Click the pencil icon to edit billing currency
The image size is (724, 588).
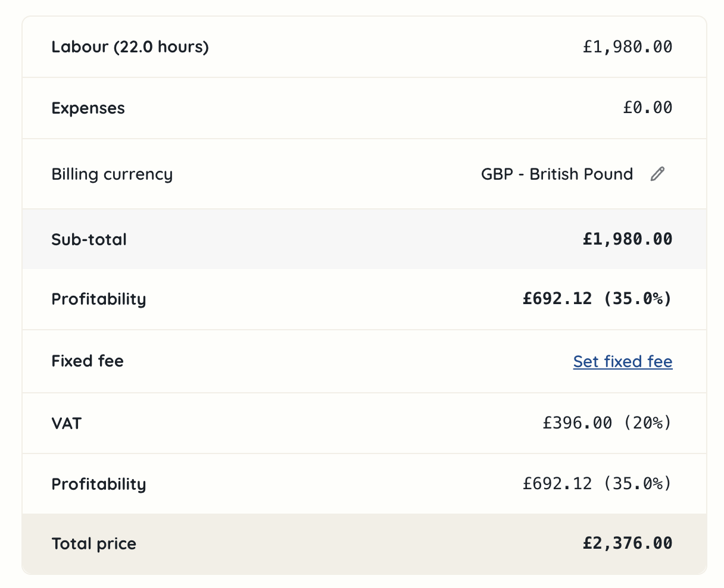pos(657,174)
